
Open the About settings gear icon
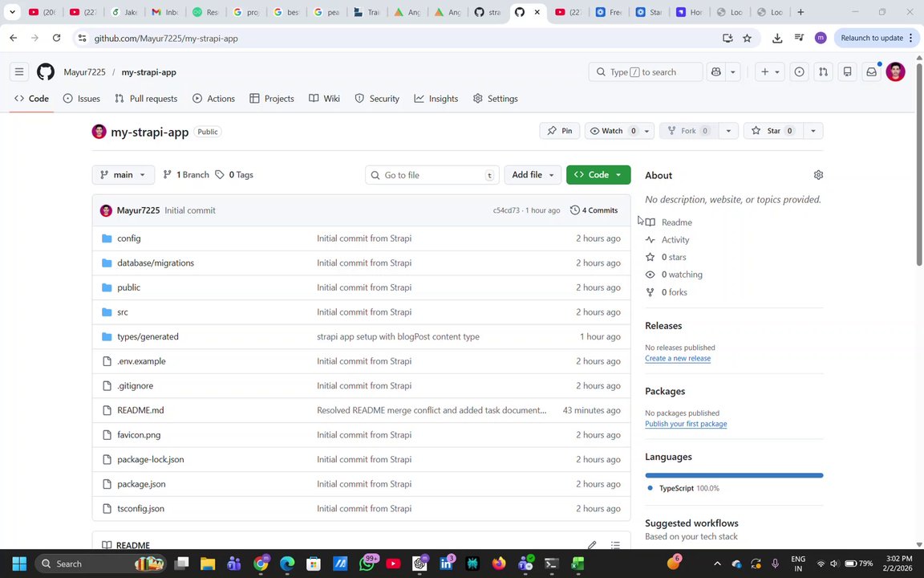point(818,174)
